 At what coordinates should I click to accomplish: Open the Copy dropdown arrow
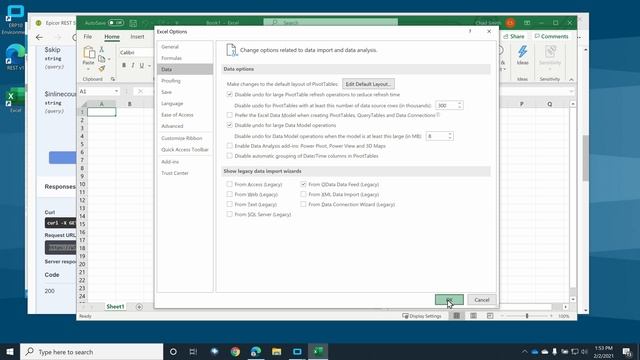[109, 60]
